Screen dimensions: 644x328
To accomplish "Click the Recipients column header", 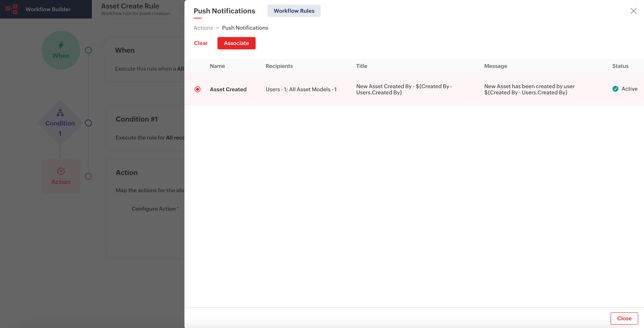I will tap(279, 66).
